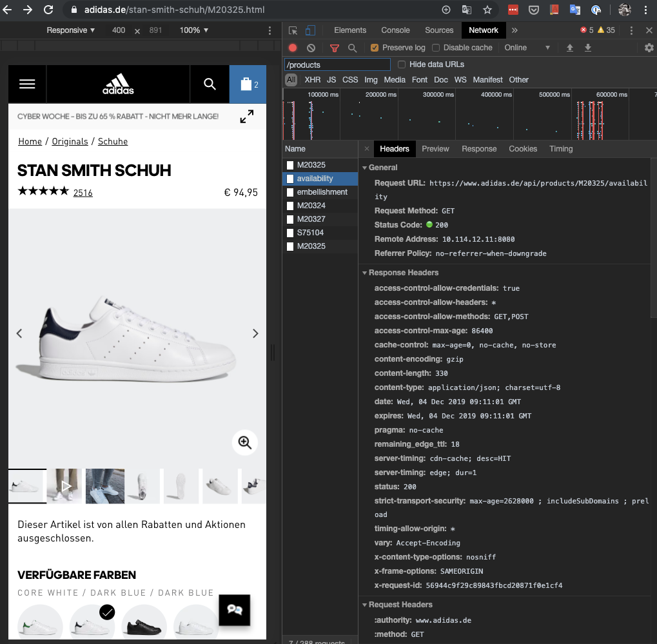Show the next shoe image
This screenshot has height=644, width=657.
click(x=255, y=333)
